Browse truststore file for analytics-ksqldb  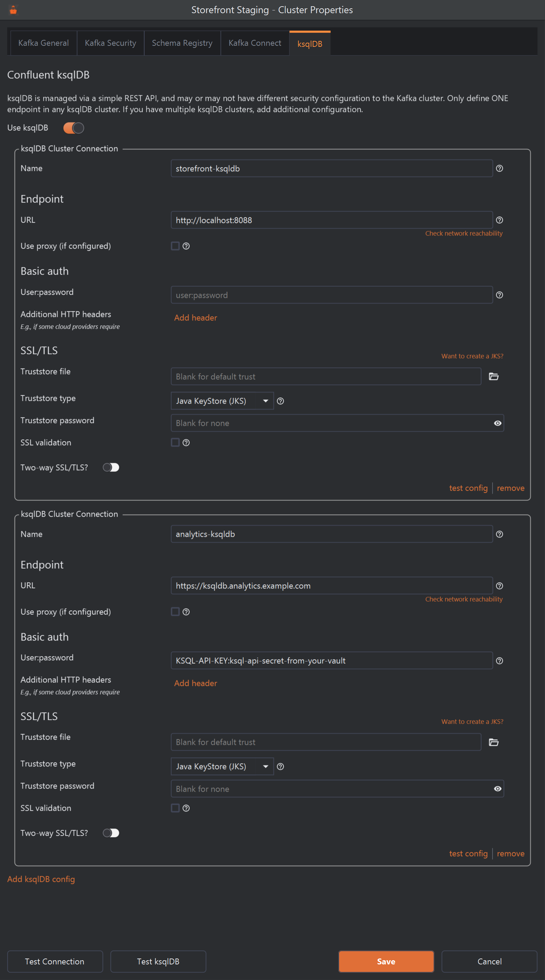click(x=494, y=742)
